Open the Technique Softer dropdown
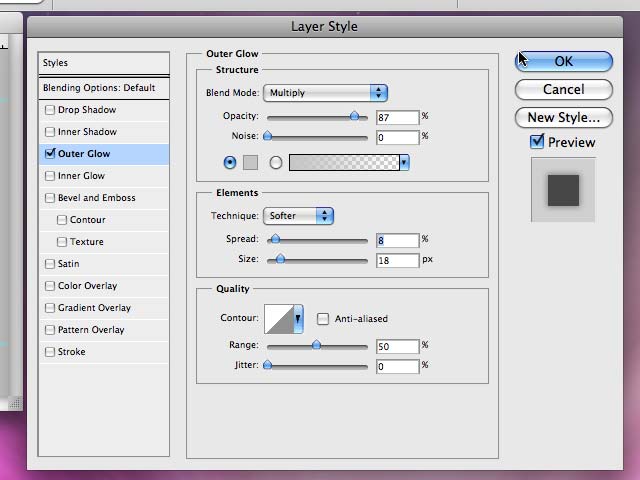The image size is (640, 480). 298,216
